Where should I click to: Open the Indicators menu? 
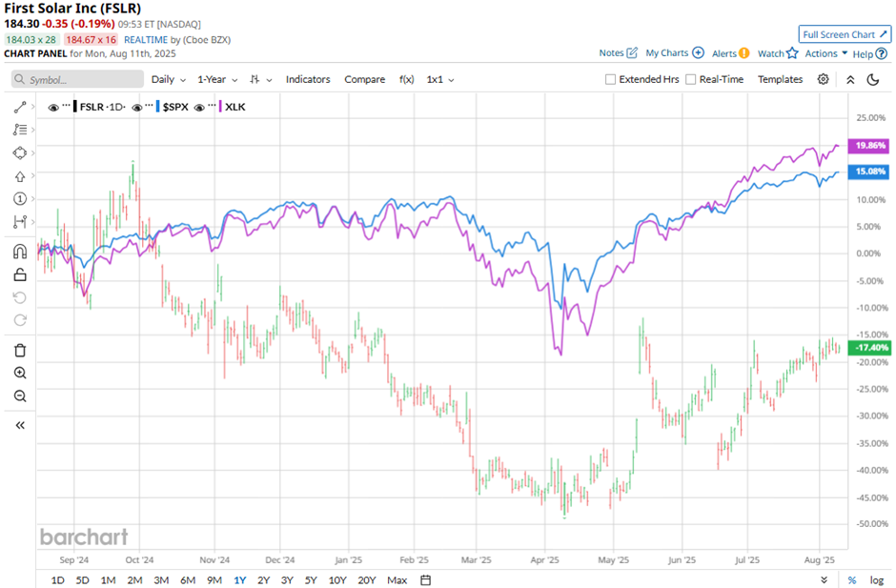[308, 79]
